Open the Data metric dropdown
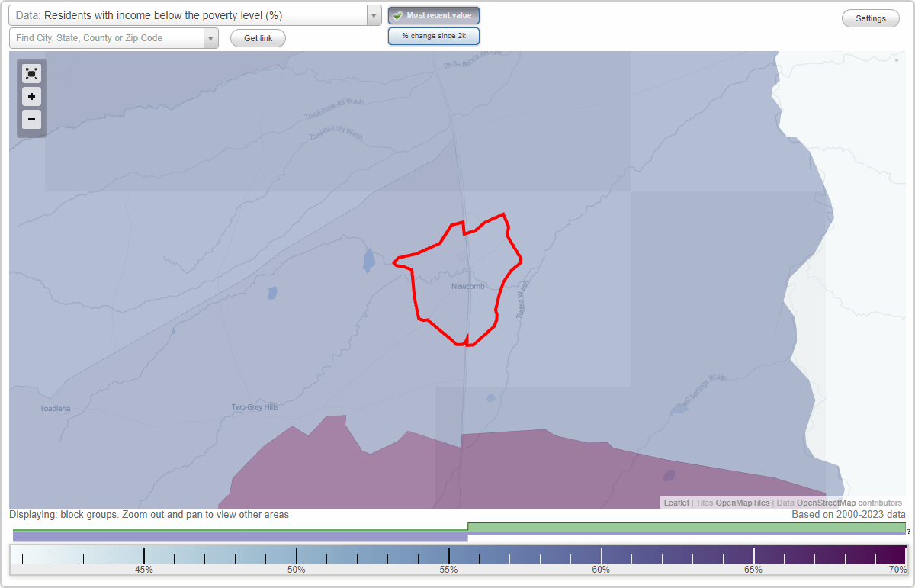This screenshot has width=915, height=588. pyautogui.click(x=191, y=15)
